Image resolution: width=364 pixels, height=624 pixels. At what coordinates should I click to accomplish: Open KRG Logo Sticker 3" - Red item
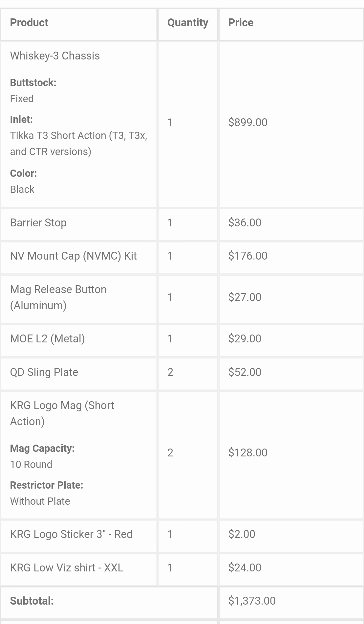(x=71, y=534)
